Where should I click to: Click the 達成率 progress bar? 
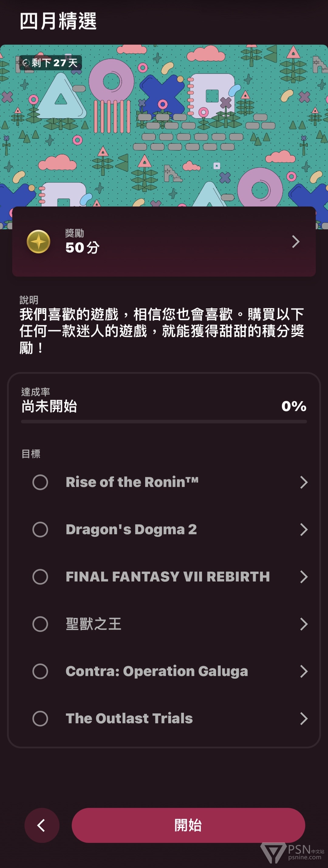164,422
